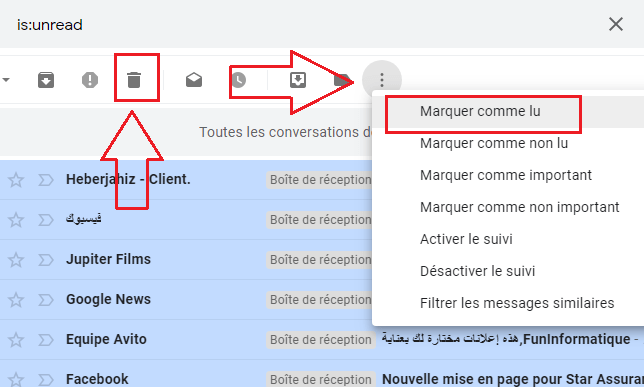Image resolution: width=644 pixels, height=387 pixels.
Task: Open the three-dot More options menu
Action: 382,80
